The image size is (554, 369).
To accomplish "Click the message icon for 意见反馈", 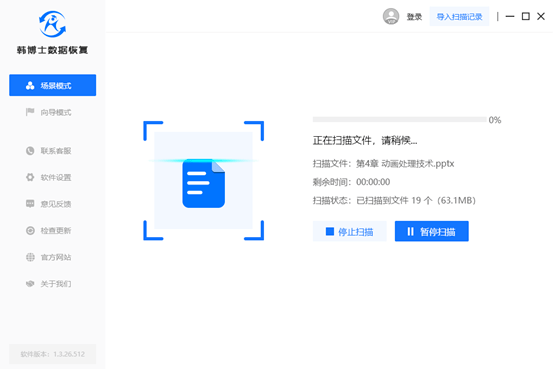I will pyautogui.click(x=30, y=204).
